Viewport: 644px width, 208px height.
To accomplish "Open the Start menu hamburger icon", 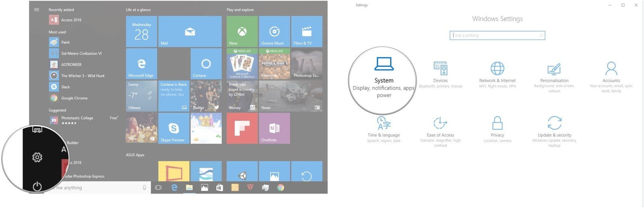I will [x=37, y=10].
